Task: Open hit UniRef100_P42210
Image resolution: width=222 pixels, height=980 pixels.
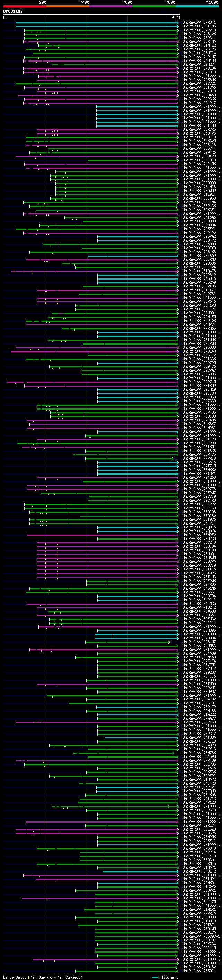Action: (199, 30)
